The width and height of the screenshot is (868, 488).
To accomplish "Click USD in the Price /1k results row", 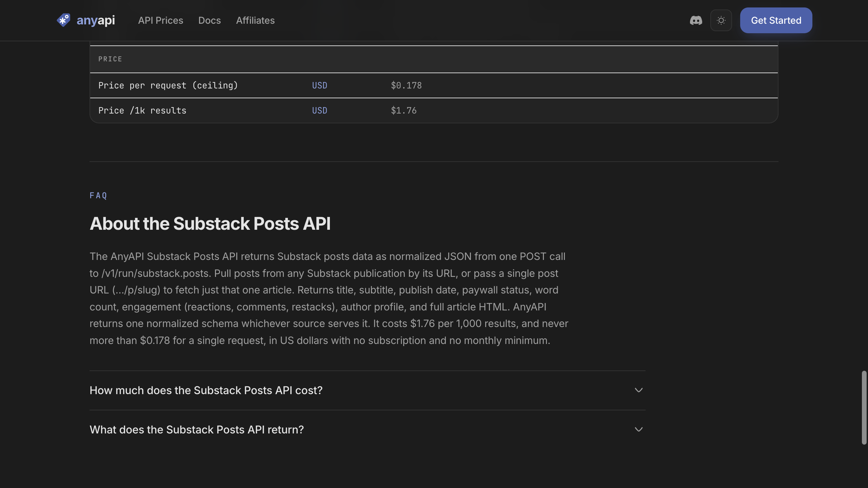I will point(319,110).
